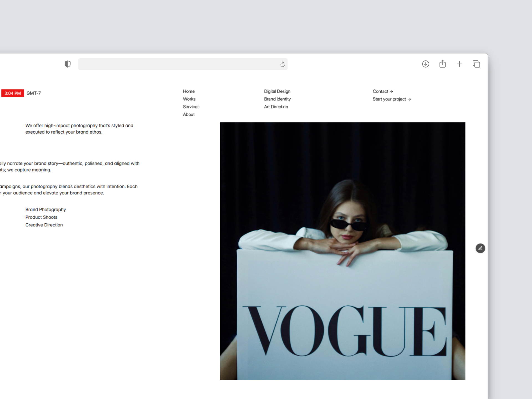The height and width of the screenshot is (399, 532).
Task: Focus the browser address bar
Action: click(183, 64)
